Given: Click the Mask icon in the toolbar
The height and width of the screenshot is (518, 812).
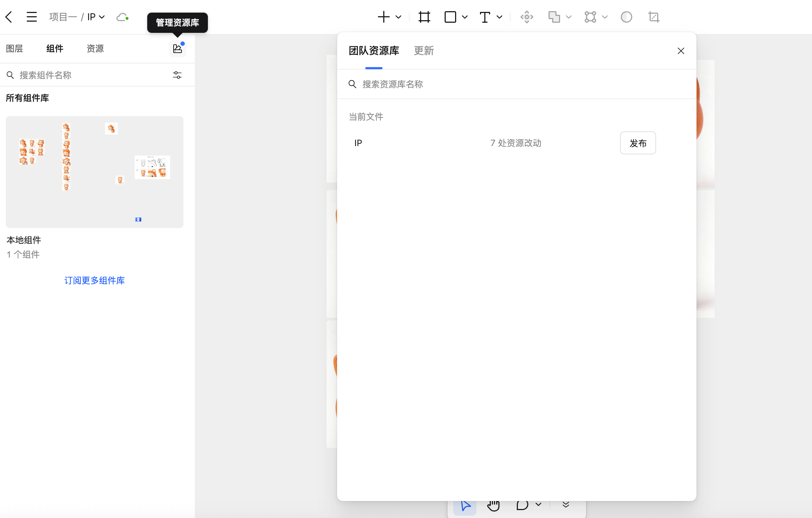Looking at the screenshot, I should [627, 17].
